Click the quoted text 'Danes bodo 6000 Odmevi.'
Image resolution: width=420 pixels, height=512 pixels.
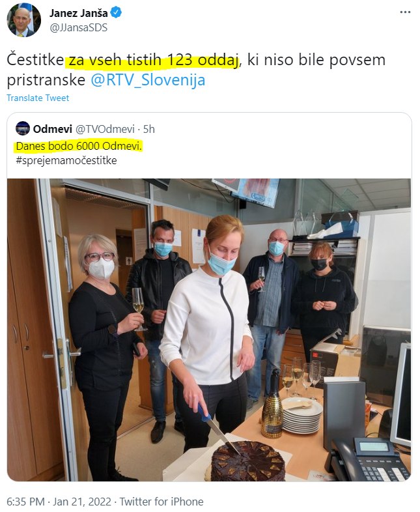79,147
